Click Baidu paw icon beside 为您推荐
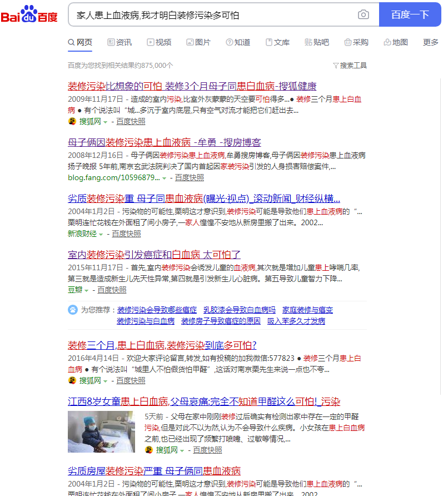The image size is (448, 496). pos(73,310)
